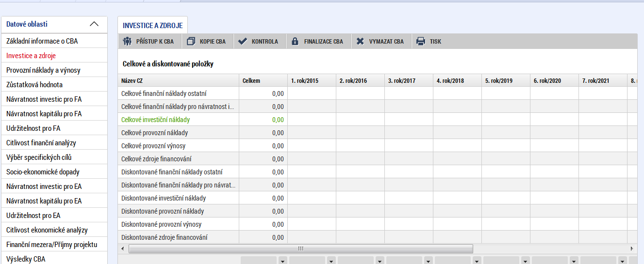Click the FINALIZACE CBA label
The width and height of the screenshot is (644, 264).
point(323,42)
